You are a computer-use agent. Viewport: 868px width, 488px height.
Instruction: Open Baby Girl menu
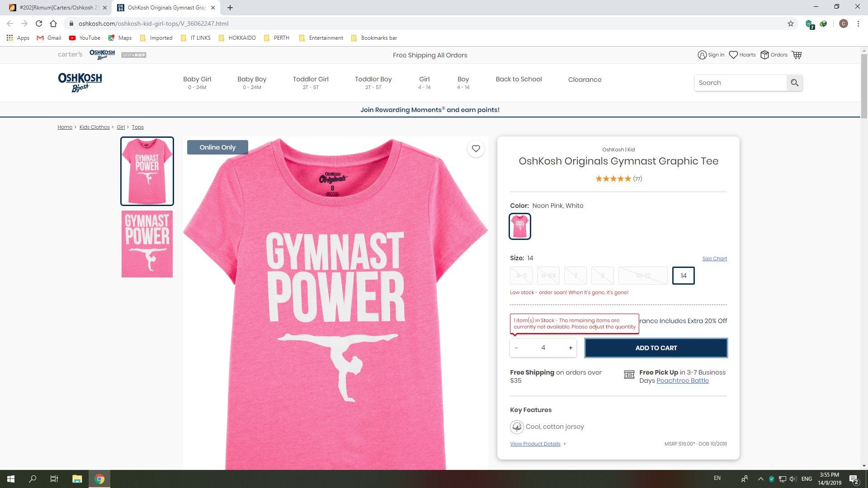pos(197,82)
